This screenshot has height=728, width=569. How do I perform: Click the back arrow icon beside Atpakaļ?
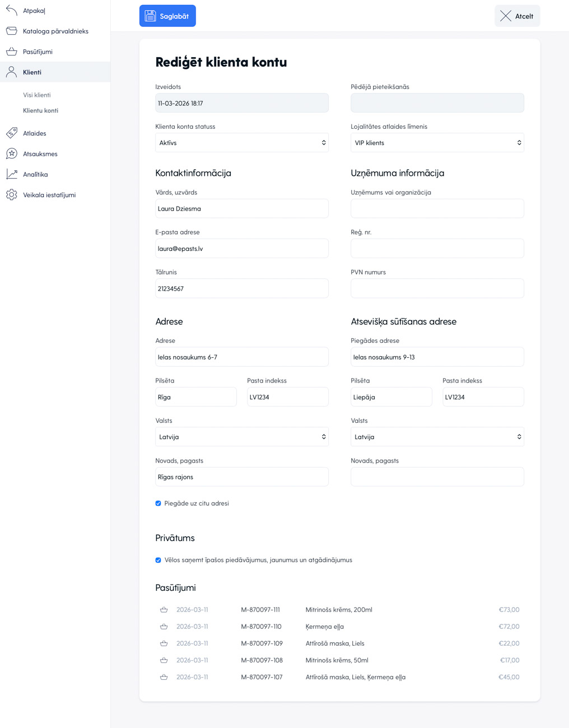(x=12, y=10)
